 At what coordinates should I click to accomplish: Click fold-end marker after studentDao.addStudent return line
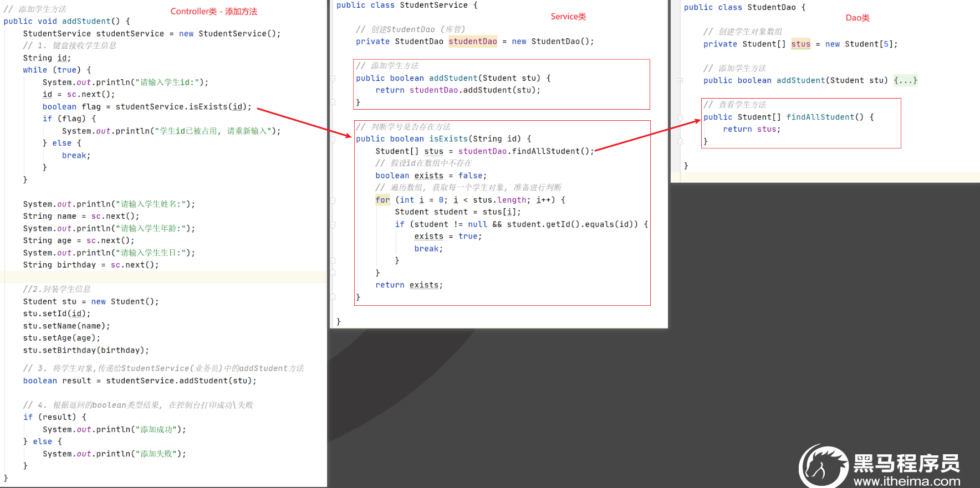(x=333, y=102)
